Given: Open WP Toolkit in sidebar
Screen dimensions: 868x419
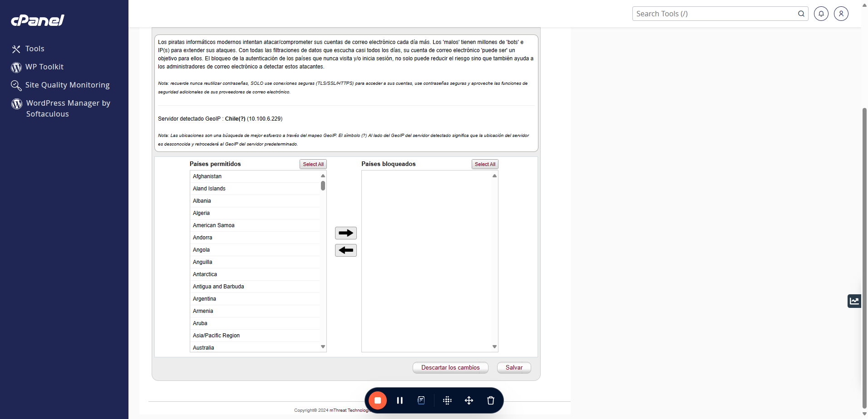Looking at the screenshot, I should (44, 67).
